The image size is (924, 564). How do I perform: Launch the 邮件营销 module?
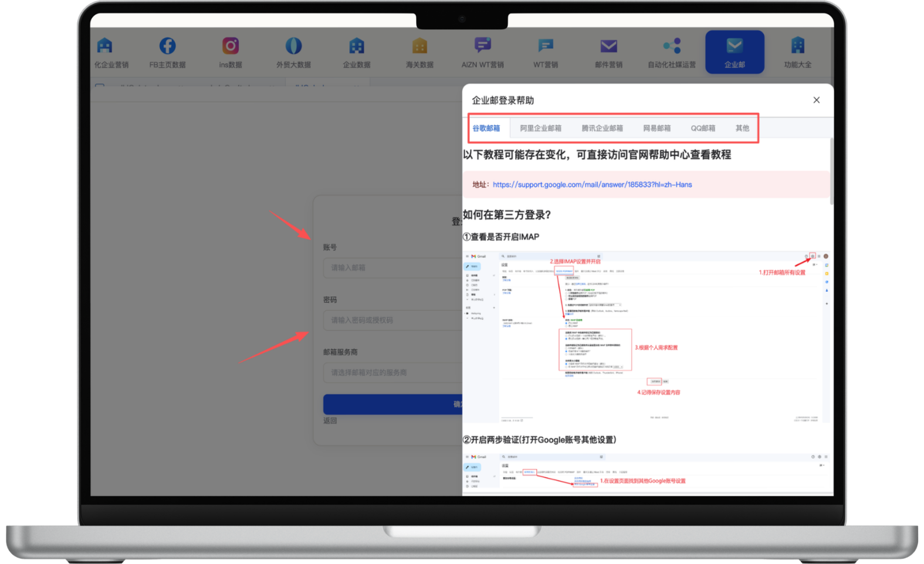tap(608, 52)
